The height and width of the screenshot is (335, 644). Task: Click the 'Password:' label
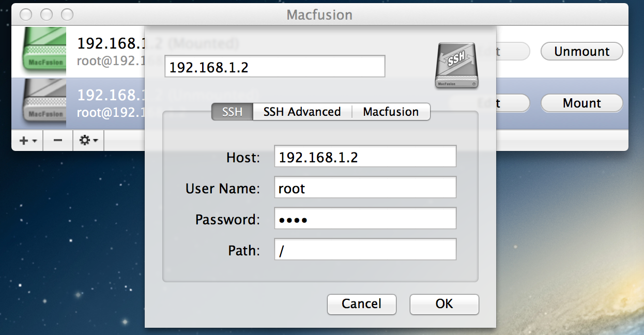pos(228,220)
